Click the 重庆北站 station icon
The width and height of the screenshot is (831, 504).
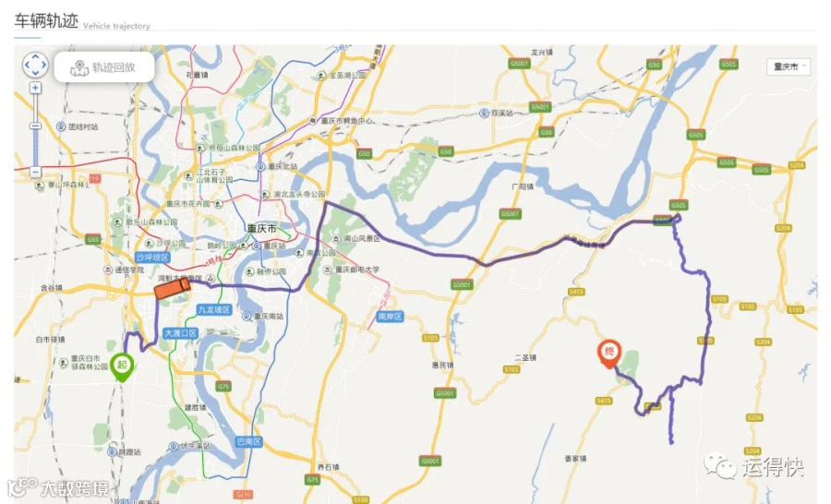point(260,166)
